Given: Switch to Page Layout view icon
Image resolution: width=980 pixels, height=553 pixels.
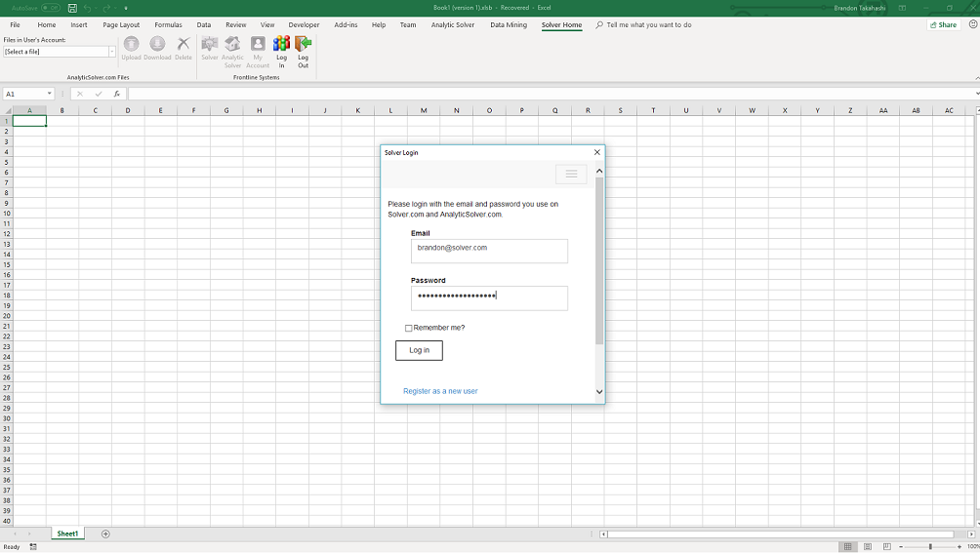Looking at the screenshot, I should tap(868, 547).
